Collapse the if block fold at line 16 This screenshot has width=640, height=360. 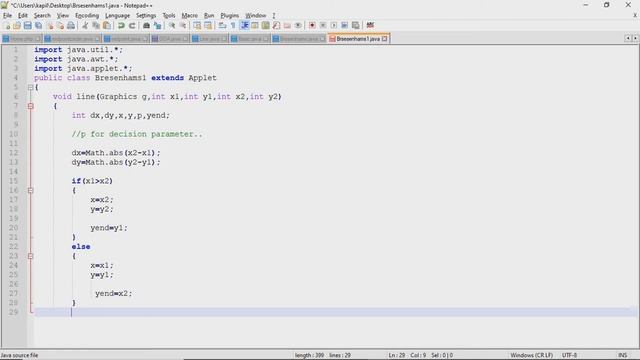31,191
